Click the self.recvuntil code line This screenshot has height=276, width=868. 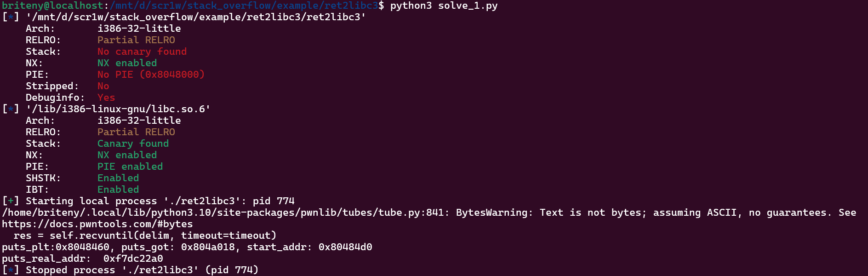tap(145, 236)
